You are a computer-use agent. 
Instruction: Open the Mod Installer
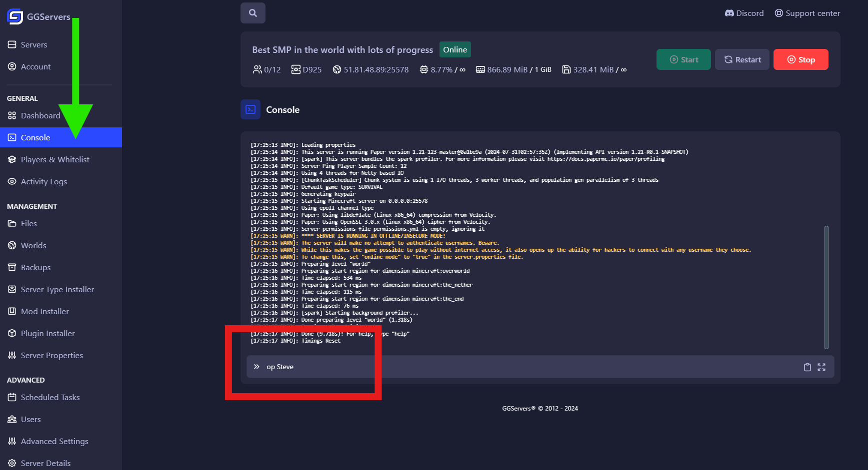pos(44,311)
